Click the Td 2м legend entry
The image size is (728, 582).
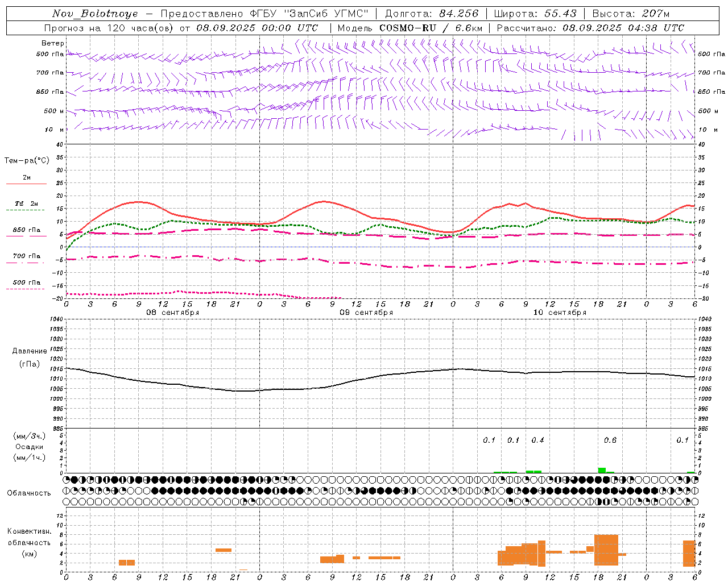[27, 203]
